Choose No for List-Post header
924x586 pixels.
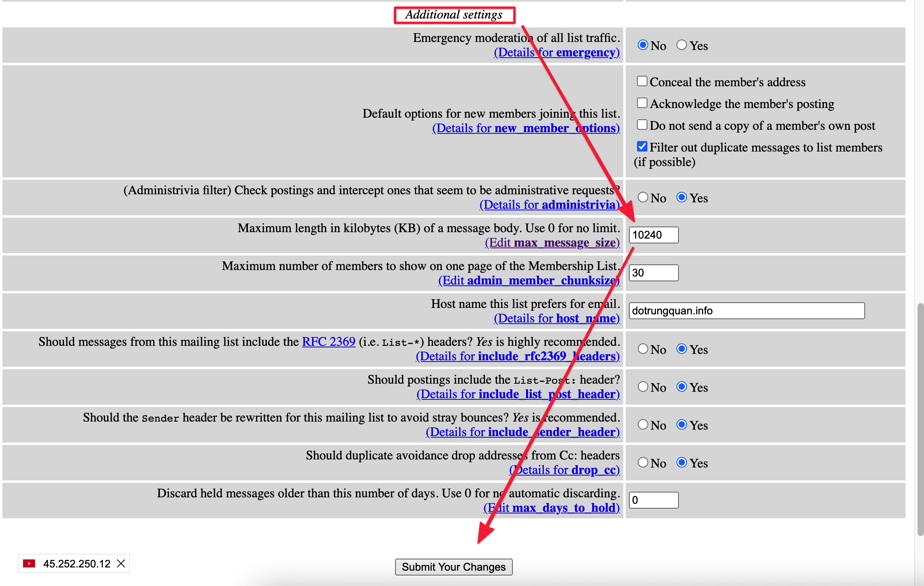[643, 387]
